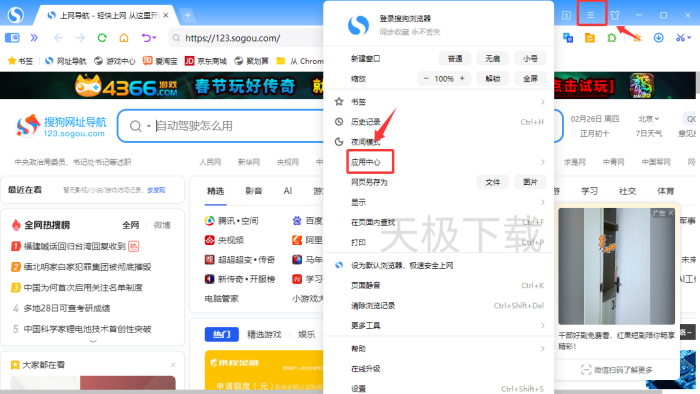
Task: Open 爱淘宝 bookmark
Action: (160, 61)
